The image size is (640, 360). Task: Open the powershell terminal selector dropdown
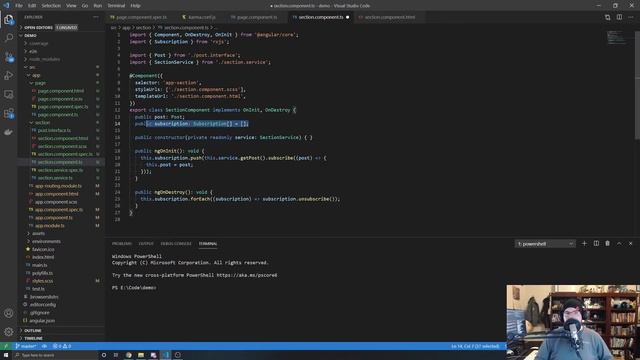545,244
